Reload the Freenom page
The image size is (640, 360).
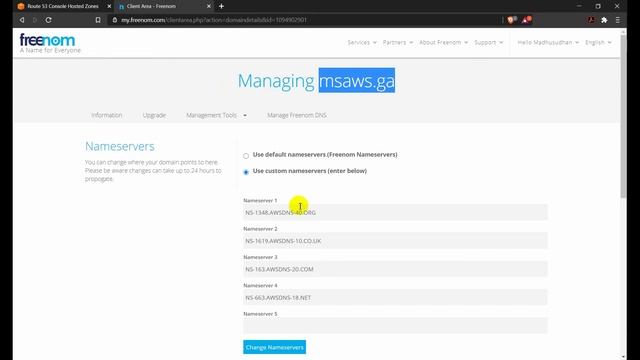(x=49, y=20)
